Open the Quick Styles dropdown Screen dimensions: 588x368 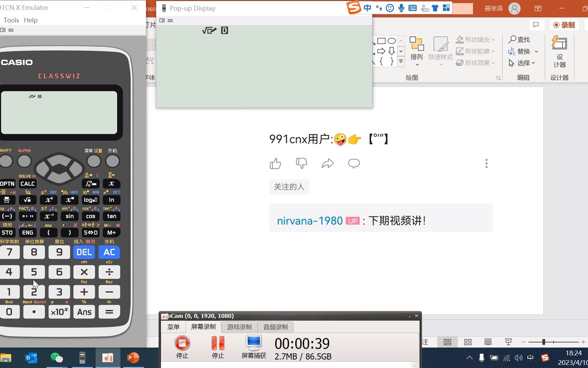point(441,51)
